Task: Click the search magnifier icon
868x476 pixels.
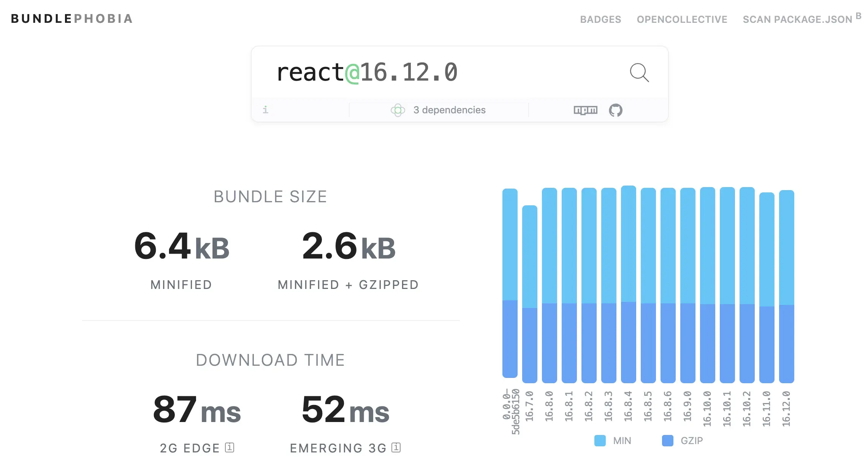Action: point(639,73)
